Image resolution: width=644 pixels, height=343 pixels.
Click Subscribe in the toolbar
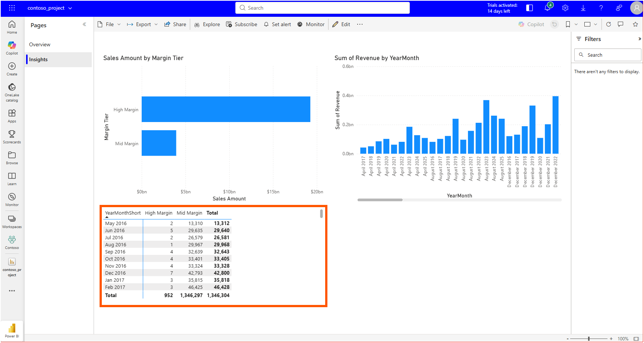(242, 24)
